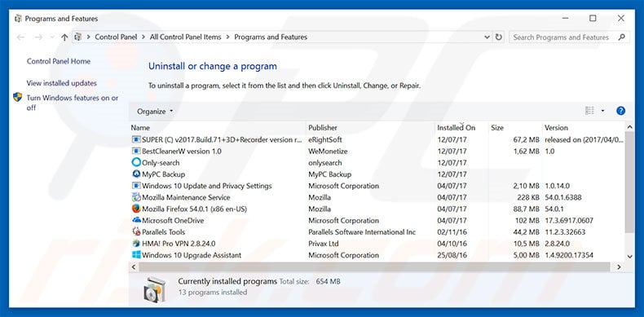Click the scroll up arrow of list
Image resolution: width=644 pixels, height=317 pixels.
click(629, 127)
